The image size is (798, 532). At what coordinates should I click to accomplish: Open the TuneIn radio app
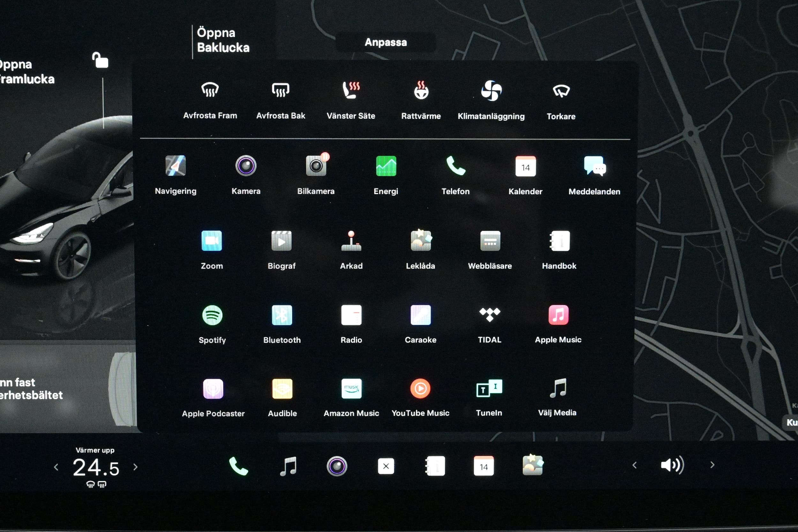(x=489, y=389)
